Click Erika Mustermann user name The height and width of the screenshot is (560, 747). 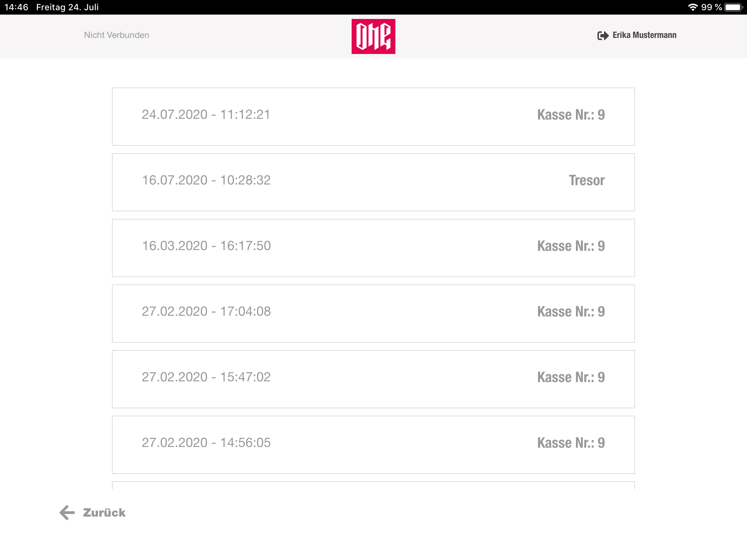[x=645, y=35]
